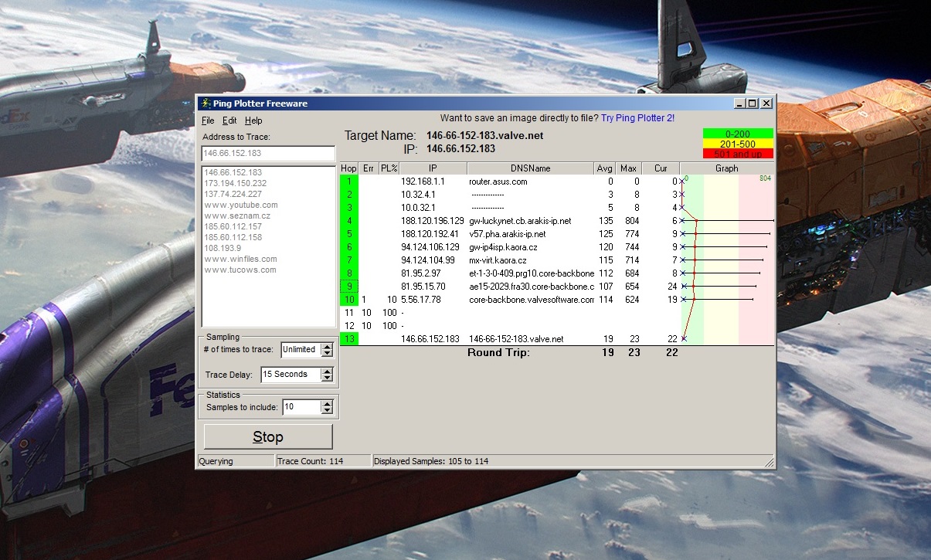Click the red 501 and up swatch
931x560 pixels.
(x=738, y=154)
